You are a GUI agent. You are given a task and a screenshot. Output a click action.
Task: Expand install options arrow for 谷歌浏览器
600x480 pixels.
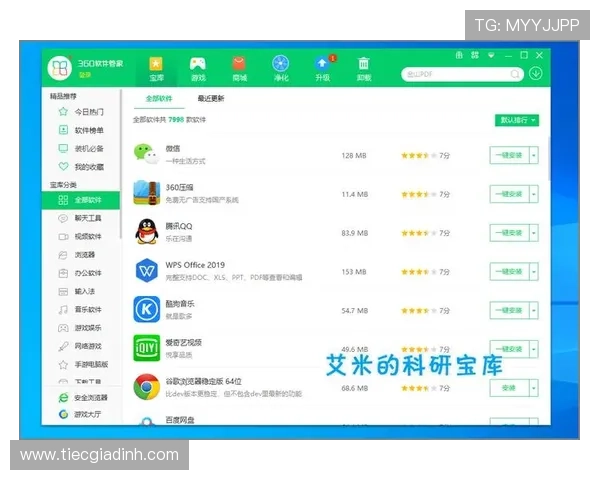tap(534, 388)
